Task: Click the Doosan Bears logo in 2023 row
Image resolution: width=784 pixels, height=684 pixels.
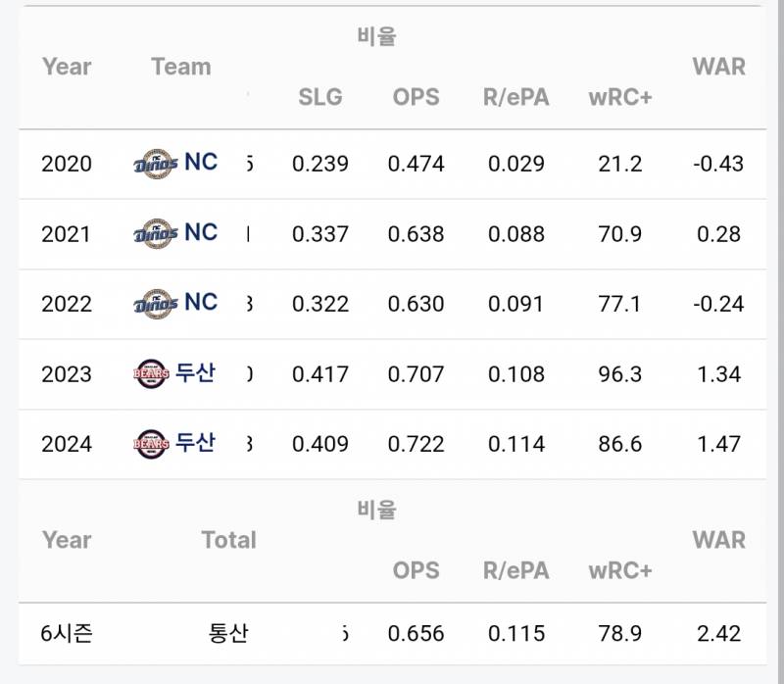Action: (151, 373)
